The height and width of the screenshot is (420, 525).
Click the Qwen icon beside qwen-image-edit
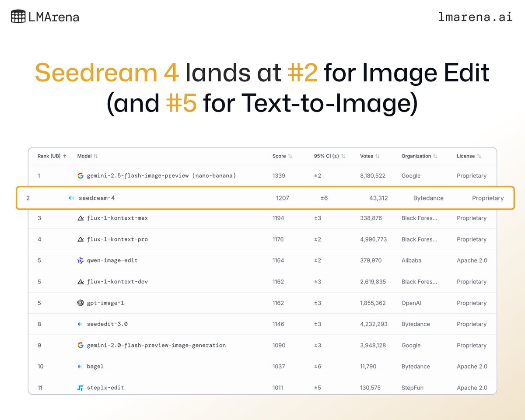coord(80,260)
